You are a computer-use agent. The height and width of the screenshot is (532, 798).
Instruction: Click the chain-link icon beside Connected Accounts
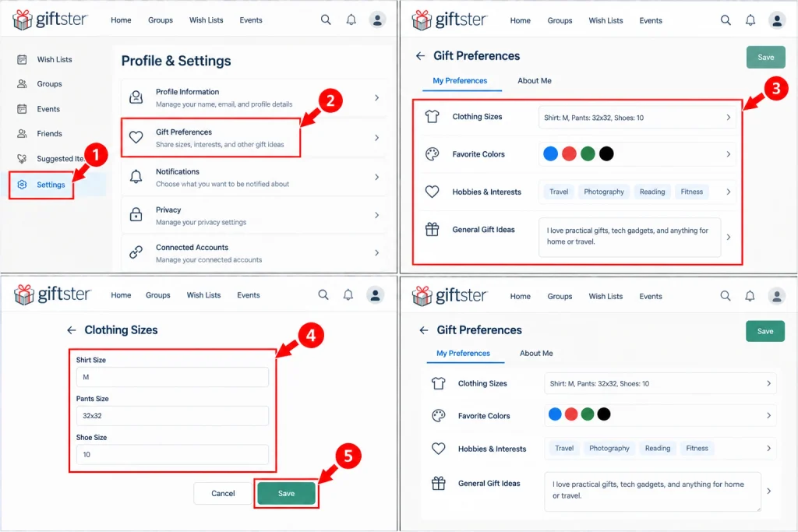tap(136, 252)
